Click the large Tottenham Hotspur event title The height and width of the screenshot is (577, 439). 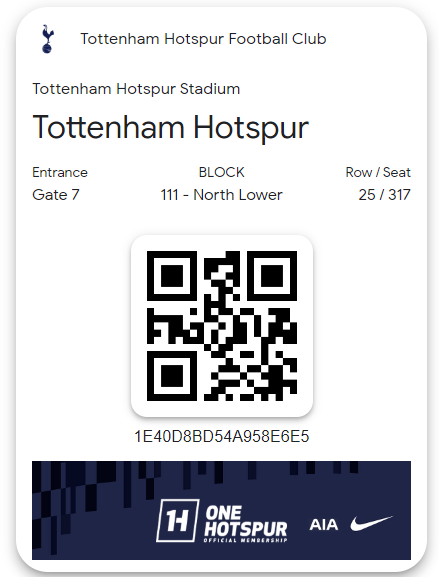coord(170,127)
